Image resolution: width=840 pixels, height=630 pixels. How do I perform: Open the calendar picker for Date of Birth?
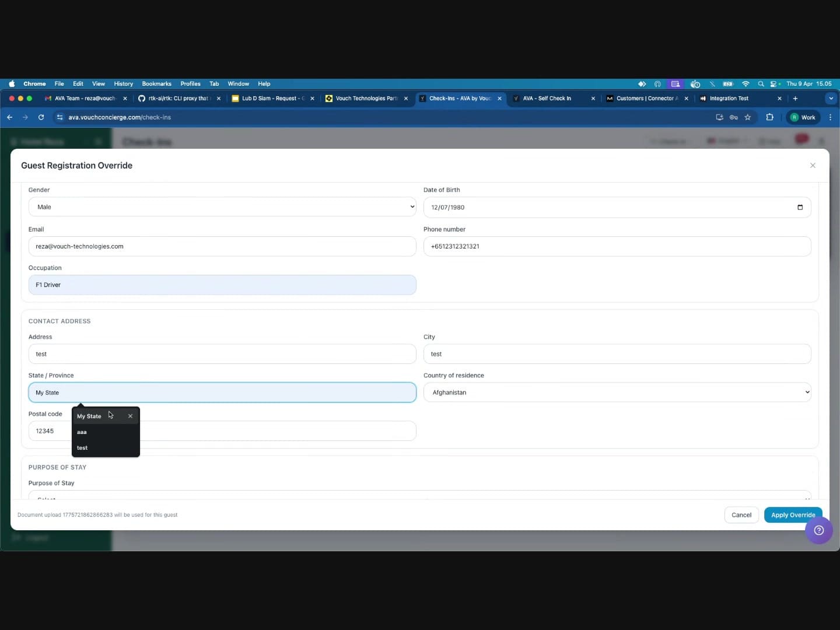tap(800, 207)
